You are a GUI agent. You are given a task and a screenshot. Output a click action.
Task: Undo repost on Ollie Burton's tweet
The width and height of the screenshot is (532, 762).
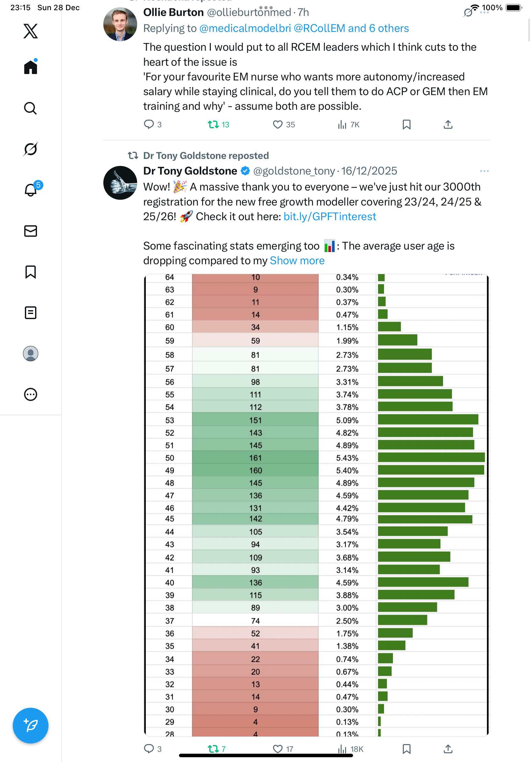tap(213, 124)
